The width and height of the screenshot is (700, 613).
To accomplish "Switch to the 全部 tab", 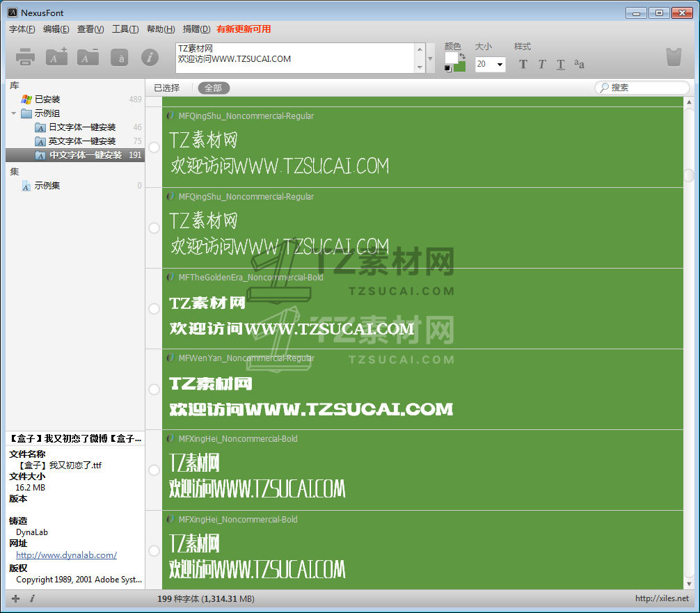I will tap(214, 88).
